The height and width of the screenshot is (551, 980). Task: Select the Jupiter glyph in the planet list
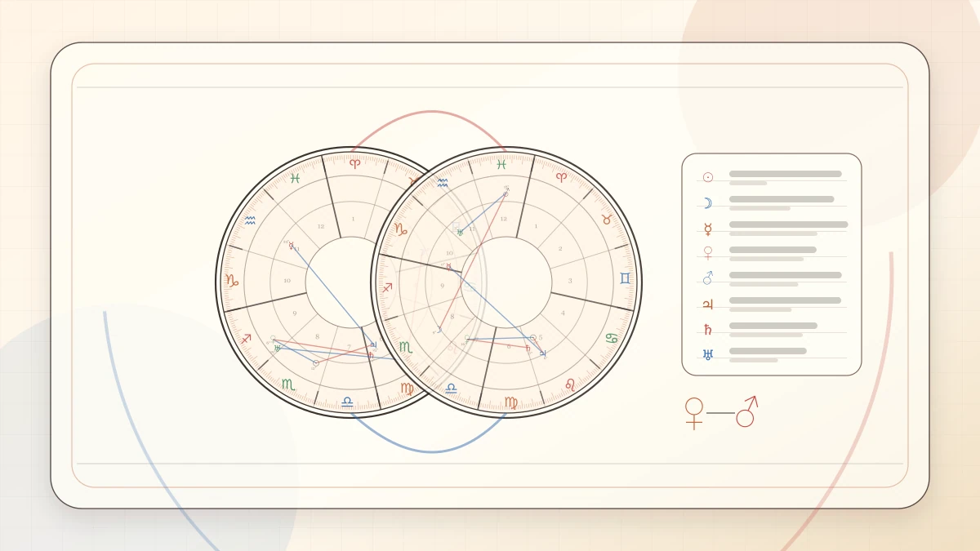(708, 304)
